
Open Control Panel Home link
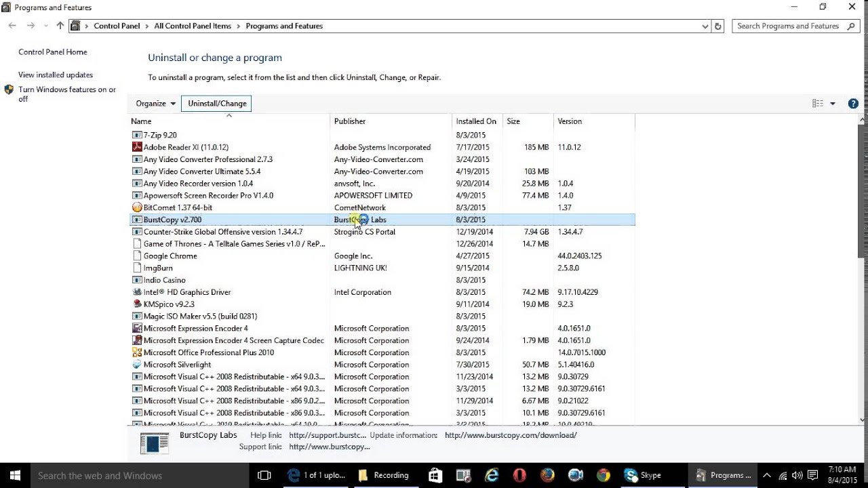pos(53,52)
